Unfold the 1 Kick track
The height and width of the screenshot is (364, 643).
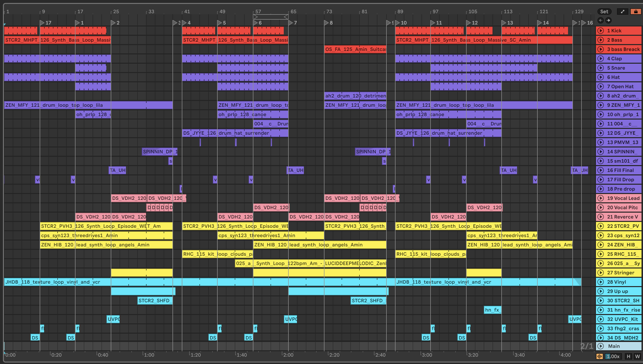[x=600, y=31]
